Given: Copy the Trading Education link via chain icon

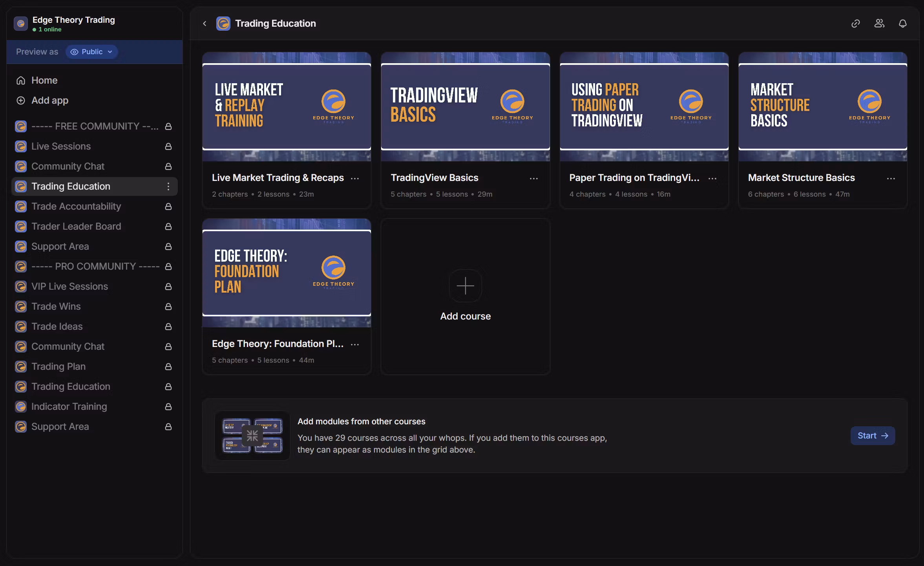Looking at the screenshot, I should [855, 24].
